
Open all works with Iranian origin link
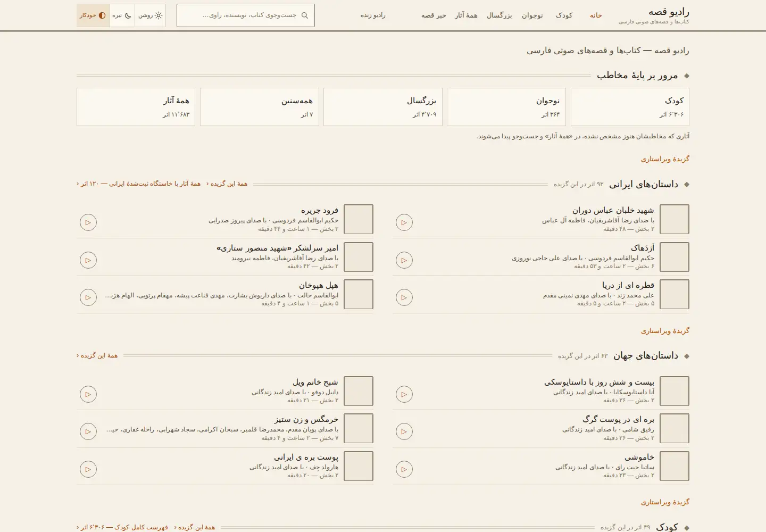[138, 184]
